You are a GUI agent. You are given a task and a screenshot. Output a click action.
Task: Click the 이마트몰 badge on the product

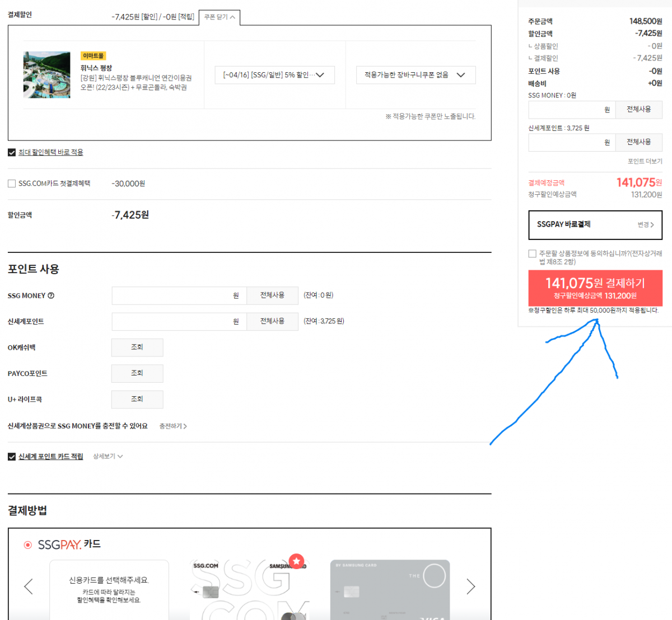(x=94, y=56)
